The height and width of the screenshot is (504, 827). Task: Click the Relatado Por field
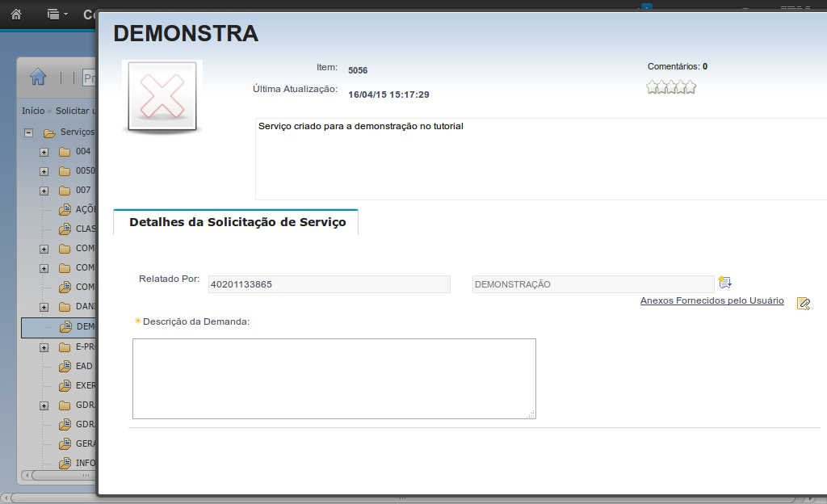329,284
